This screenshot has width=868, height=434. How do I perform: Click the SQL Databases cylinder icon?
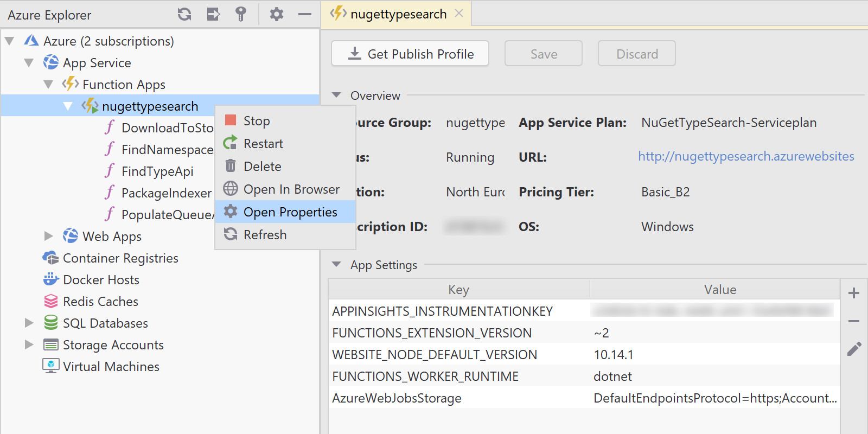(x=51, y=323)
